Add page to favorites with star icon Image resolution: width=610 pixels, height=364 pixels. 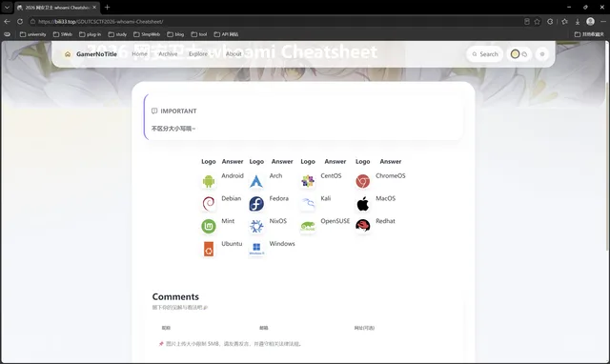[538, 21]
